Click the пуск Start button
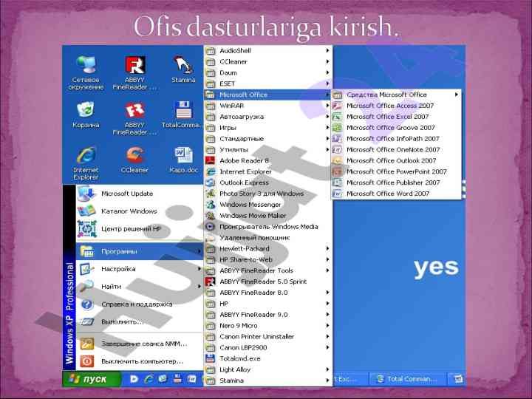532x399 pixels. click(86, 379)
